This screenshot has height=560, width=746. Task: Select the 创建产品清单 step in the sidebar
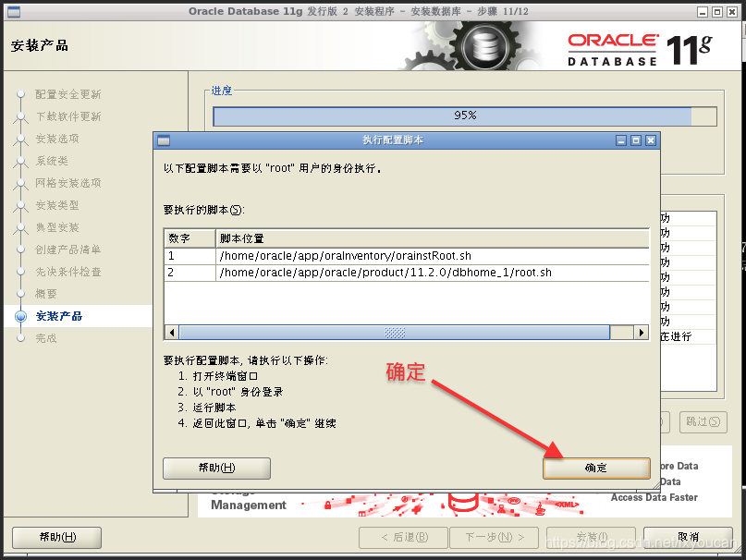click(68, 250)
